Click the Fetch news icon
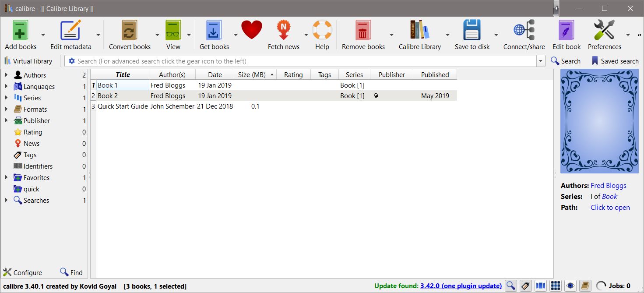The image size is (644, 293). tap(284, 31)
